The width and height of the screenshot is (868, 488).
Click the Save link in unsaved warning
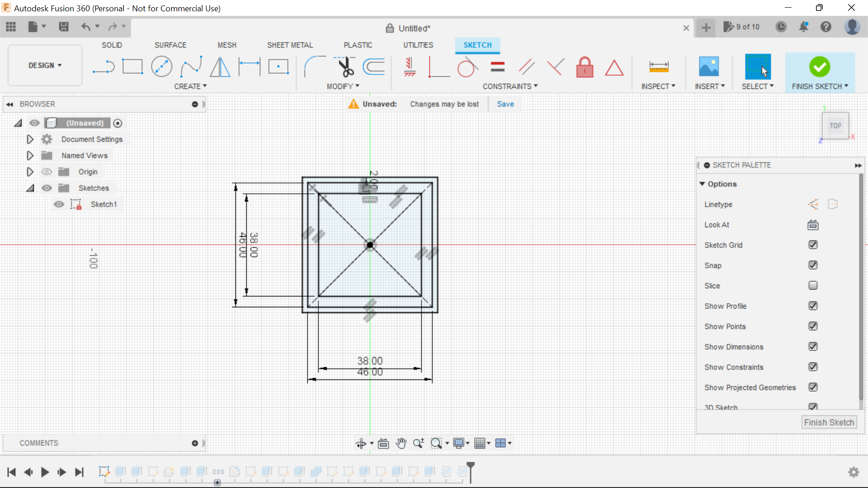point(505,104)
